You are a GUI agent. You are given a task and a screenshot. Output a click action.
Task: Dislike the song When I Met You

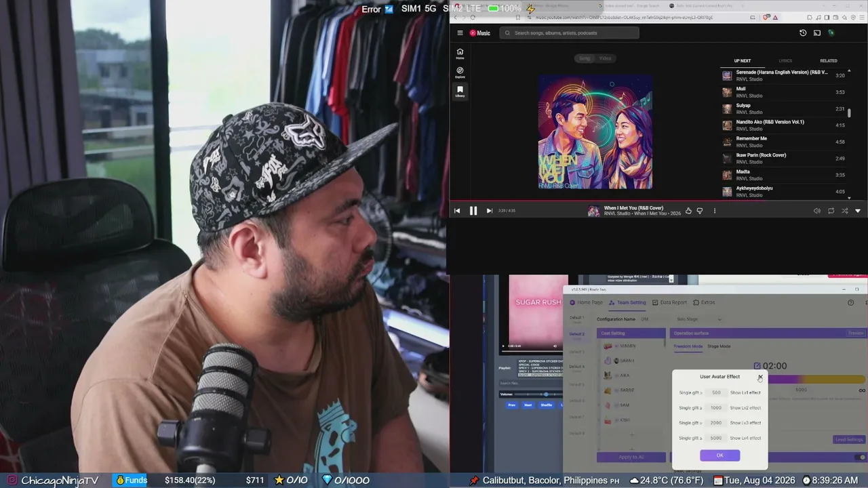[x=700, y=211]
